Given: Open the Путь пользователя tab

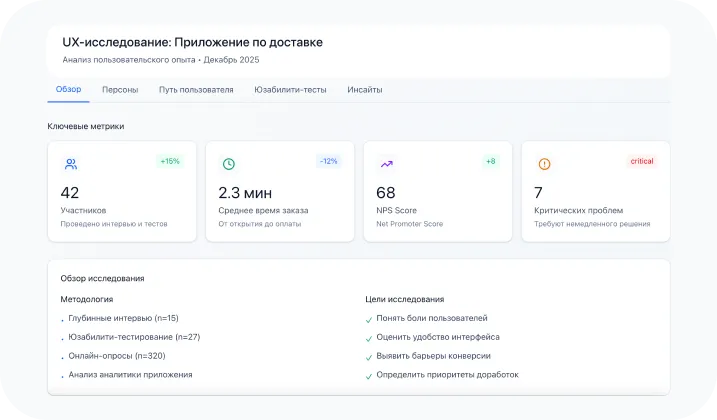Looking at the screenshot, I should 196,90.
